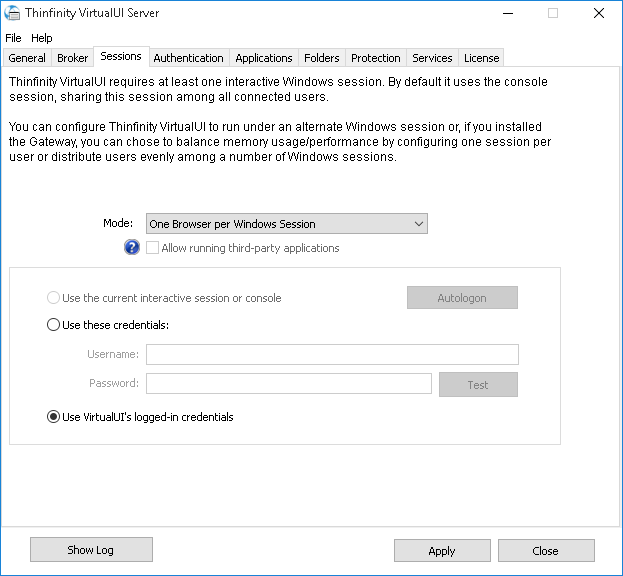Open the License tab
Image resolution: width=623 pixels, height=576 pixels.
tap(482, 58)
